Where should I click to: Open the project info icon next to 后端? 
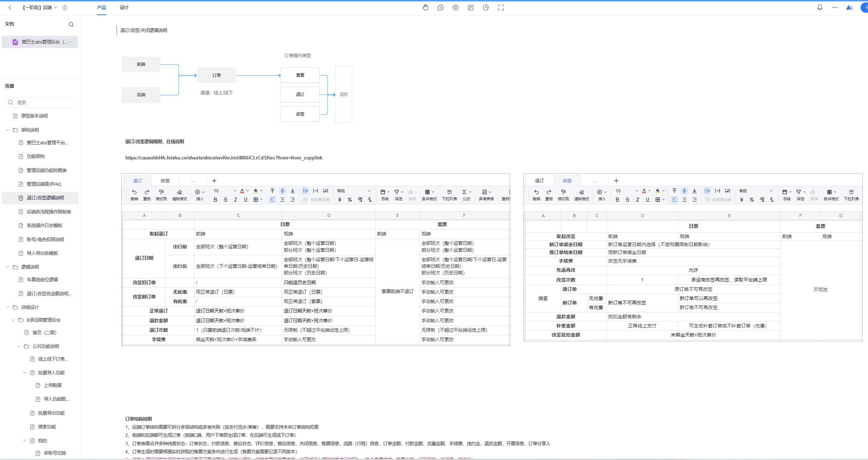tap(65, 7)
